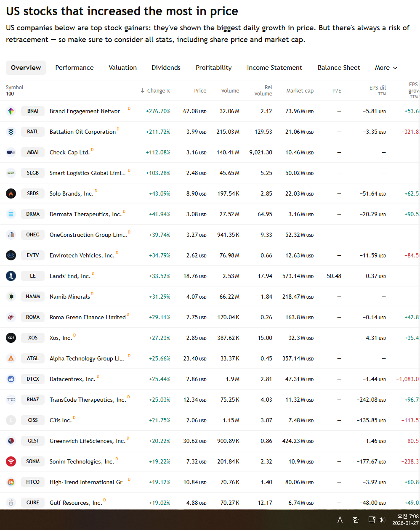Click the 573.14 M market cap value
The width and height of the screenshot is (420, 530).
click(298, 276)
